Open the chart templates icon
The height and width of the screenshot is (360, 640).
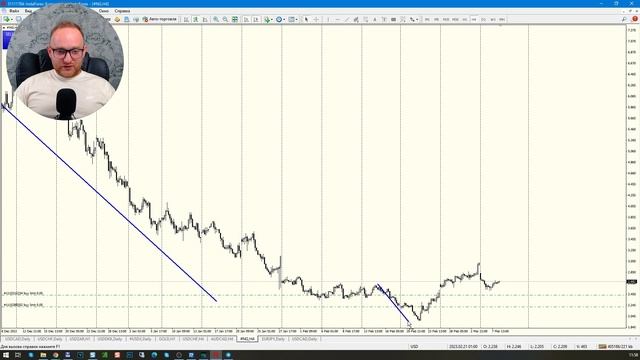[x=292, y=19]
